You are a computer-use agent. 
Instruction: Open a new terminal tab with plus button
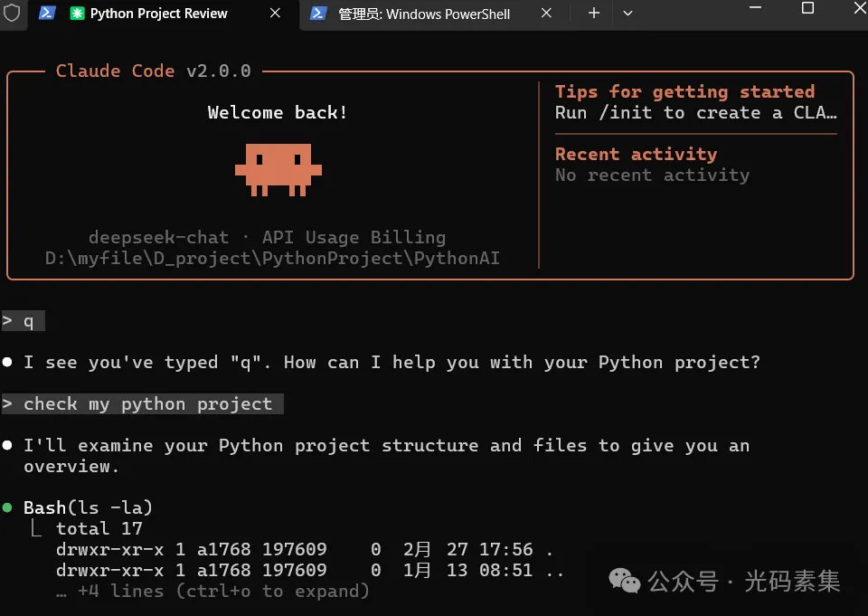pyautogui.click(x=594, y=14)
